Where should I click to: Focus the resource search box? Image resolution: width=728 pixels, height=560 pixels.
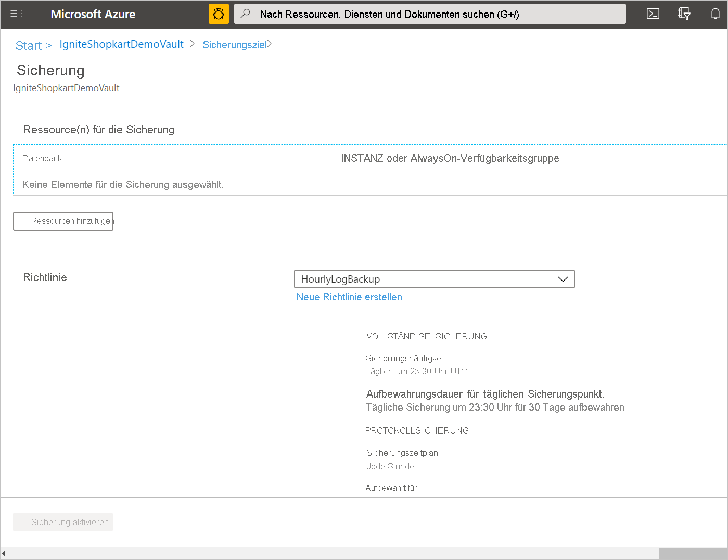coord(437,14)
